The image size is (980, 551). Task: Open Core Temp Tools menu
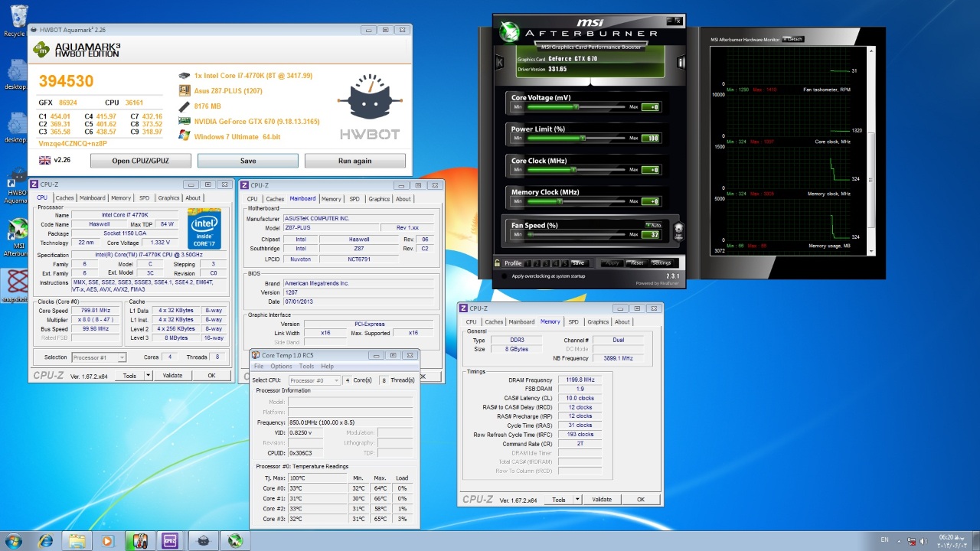[x=306, y=367]
